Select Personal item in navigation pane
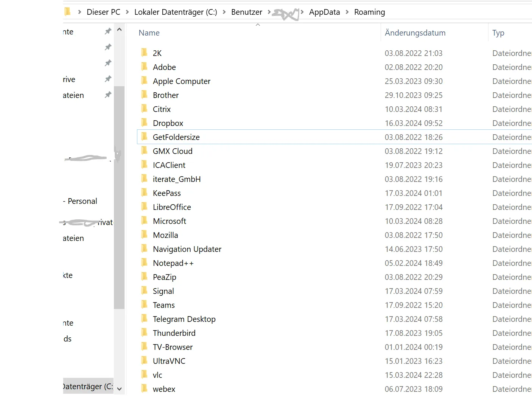Screen dimensions: 532x399 80,201
